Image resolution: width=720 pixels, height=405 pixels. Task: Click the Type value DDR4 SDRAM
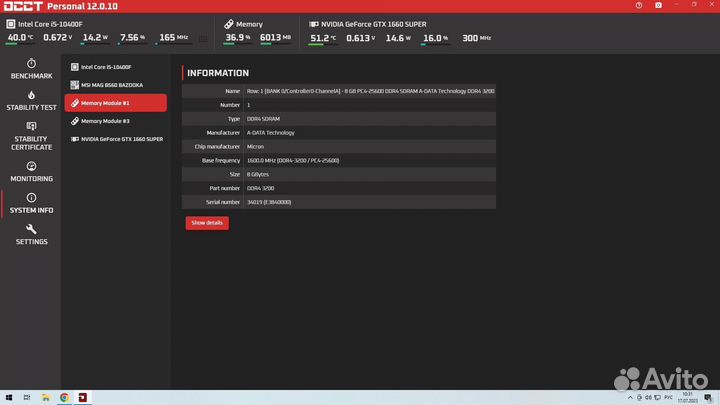pos(263,119)
